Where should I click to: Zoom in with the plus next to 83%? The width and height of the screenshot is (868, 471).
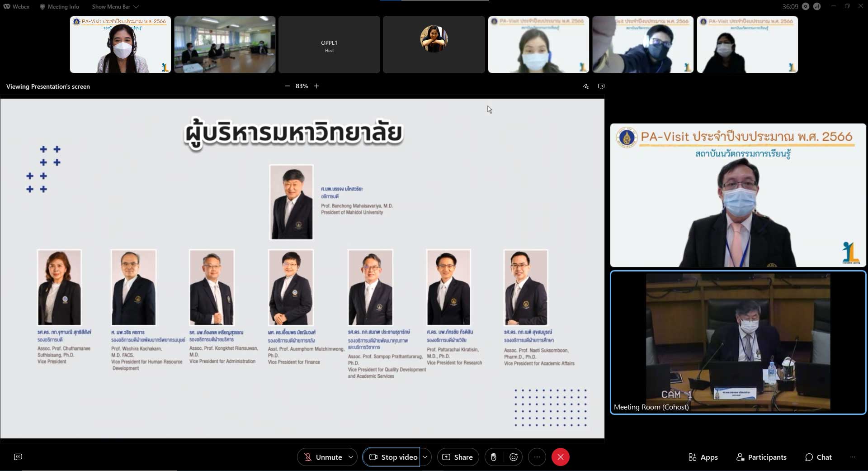(316, 86)
